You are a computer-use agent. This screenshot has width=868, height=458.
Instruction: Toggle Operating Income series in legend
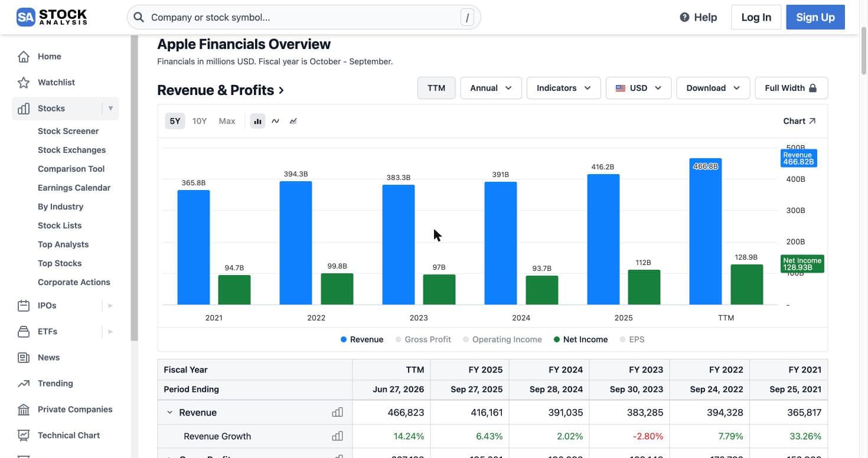click(502, 339)
